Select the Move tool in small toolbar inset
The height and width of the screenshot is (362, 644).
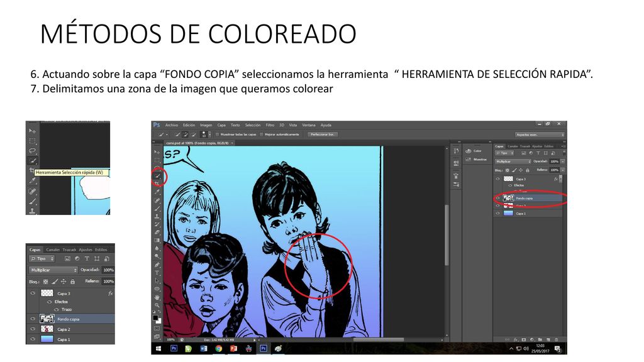[32, 131]
